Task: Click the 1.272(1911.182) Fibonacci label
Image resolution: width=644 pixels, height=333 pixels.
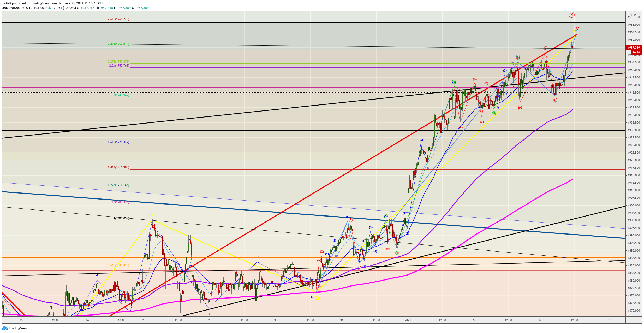Action: [x=118, y=185]
